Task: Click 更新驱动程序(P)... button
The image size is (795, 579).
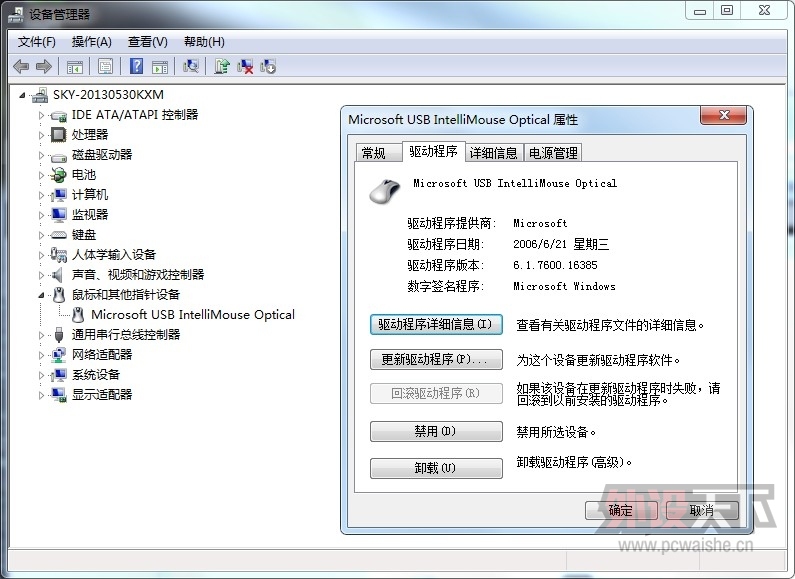Action: [436, 359]
